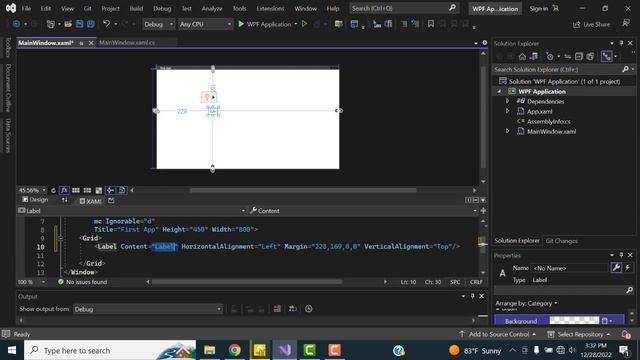Click the Name field in Properties
The height and width of the screenshot is (360, 640).
pyautogui.click(x=570, y=268)
